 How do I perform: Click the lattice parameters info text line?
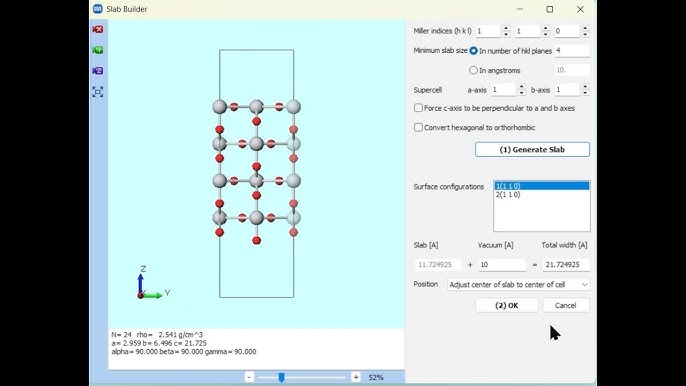pyautogui.click(x=159, y=343)
